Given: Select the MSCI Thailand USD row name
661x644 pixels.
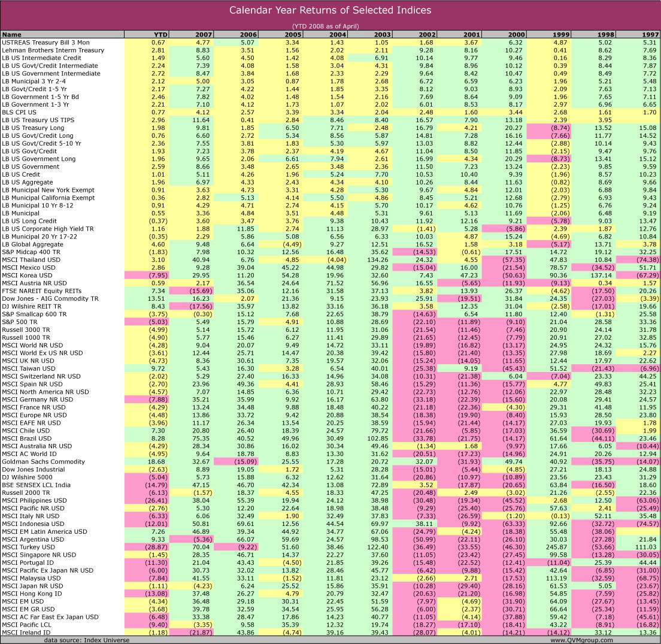Looking at the screenshot, I should pyautogui.click(x=31, y=260).
